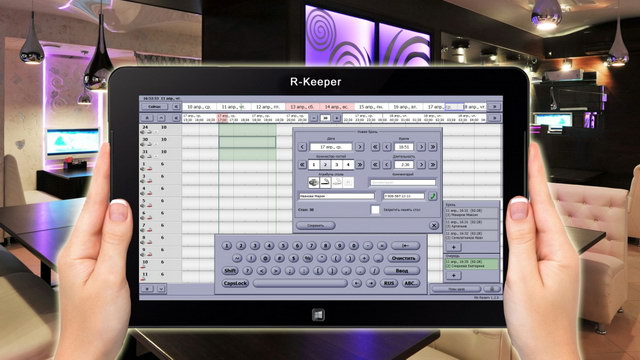Show higher guest counts with double right arrow

359,164
